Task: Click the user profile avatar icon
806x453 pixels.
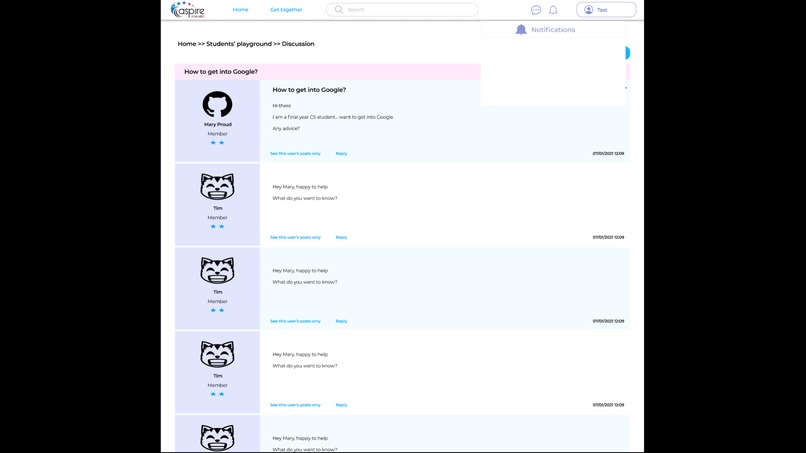Action: [589, 10]
